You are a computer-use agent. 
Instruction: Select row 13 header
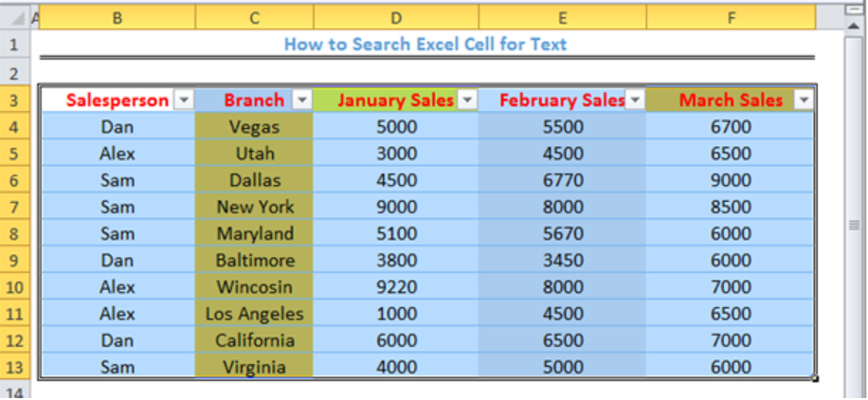pyautogui.click(x=14, y=367)
